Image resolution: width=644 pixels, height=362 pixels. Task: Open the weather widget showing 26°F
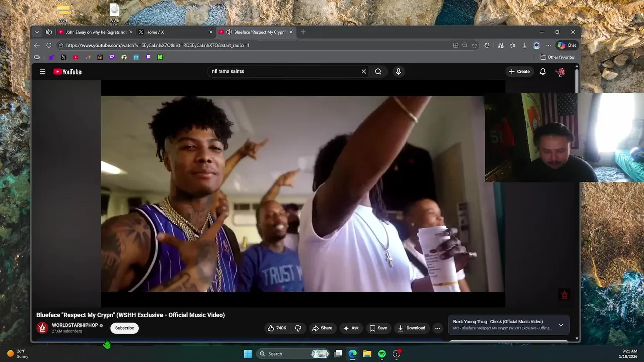point(18,354)
